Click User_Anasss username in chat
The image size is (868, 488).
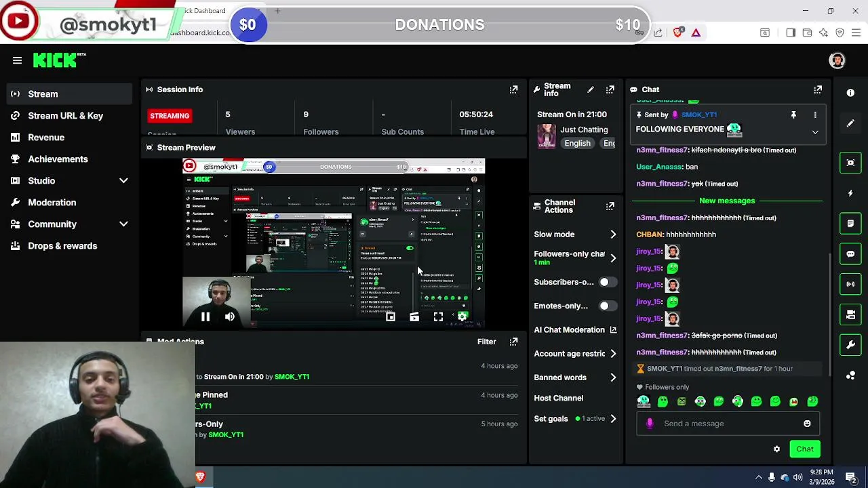point(658,167)
